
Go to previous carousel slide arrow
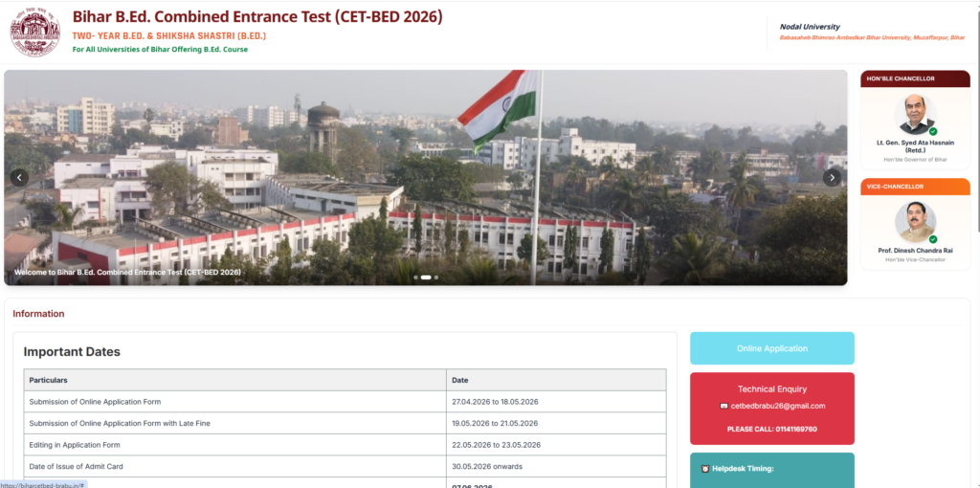coord(19,178)
